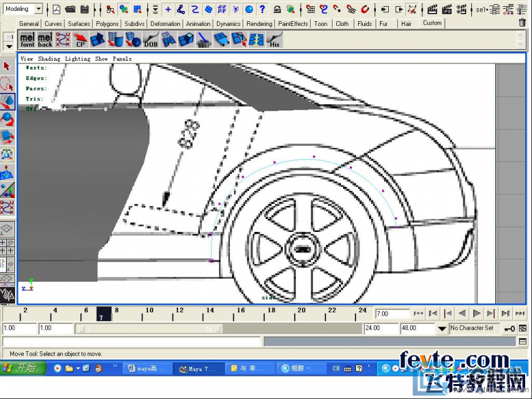Image resolution: width=532 pixels, height=399 pixels.
Task: Click the open scene folder icon
Action: tap(70, 10)
